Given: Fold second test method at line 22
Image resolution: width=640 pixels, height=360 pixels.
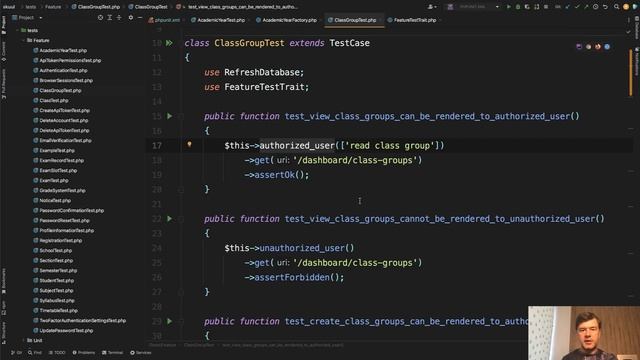Looking at the screenshot, I should 181,219.
